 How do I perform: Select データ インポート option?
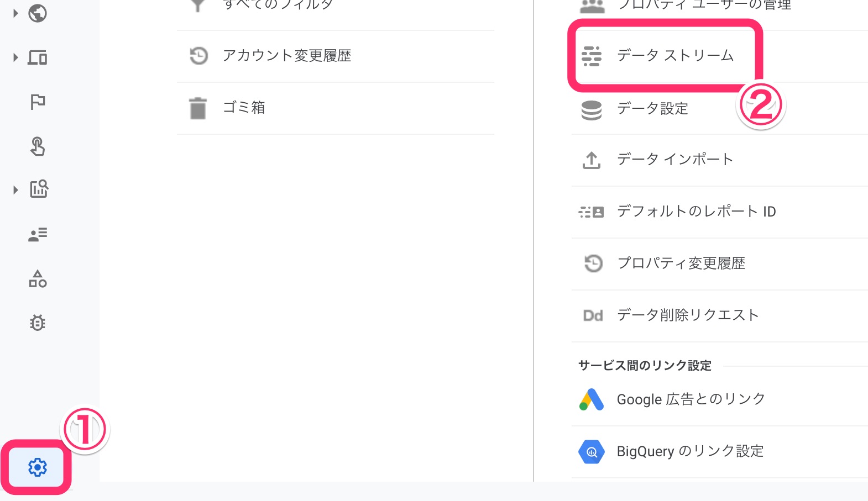(675, 160)
